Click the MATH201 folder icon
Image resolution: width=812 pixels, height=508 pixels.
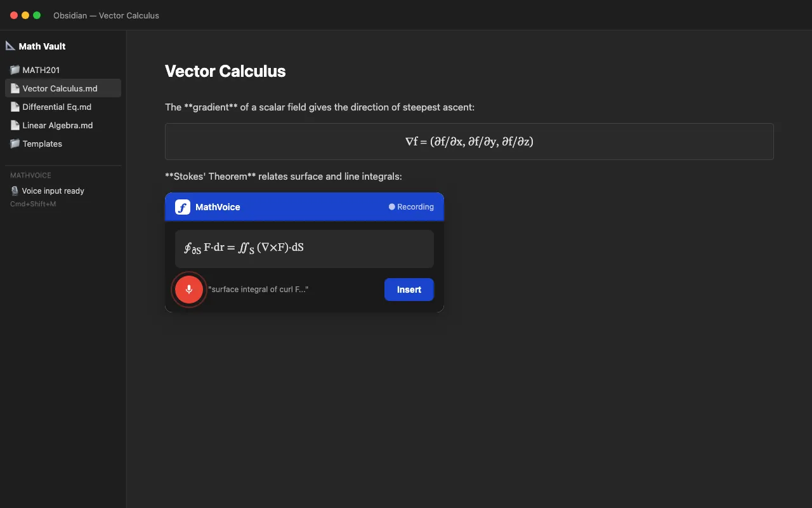point(15,70)
